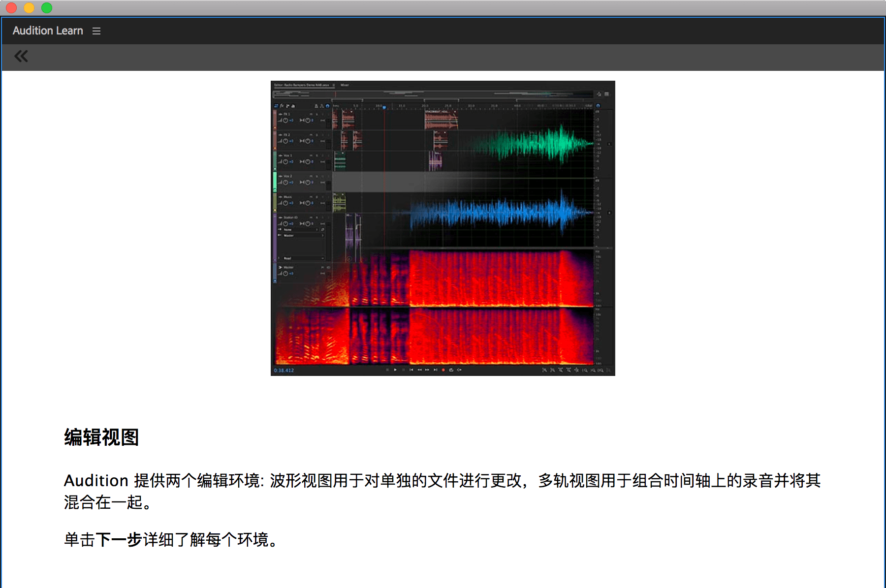
Task: Maximize the window with the green button
Action: pyautogui.click(x=47, y=8)
